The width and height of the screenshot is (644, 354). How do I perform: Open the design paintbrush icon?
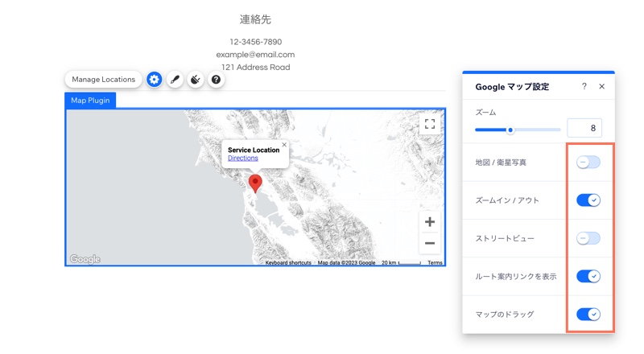click(x=175, y=80)
